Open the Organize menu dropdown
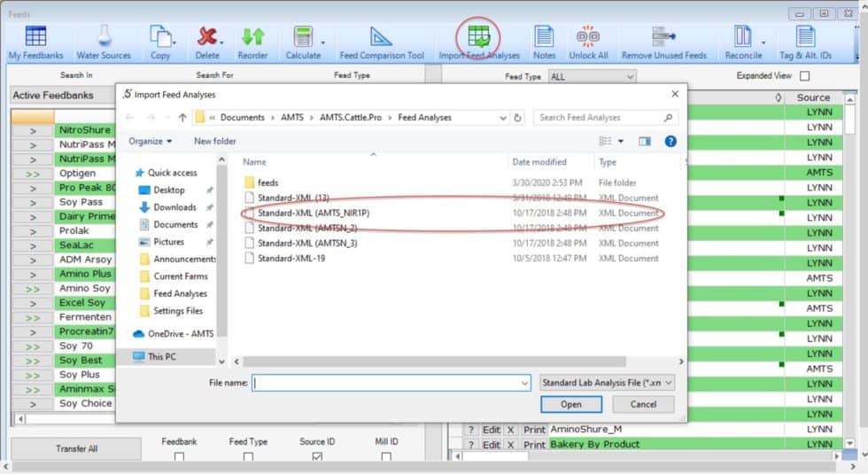 [x=150, y=141]
